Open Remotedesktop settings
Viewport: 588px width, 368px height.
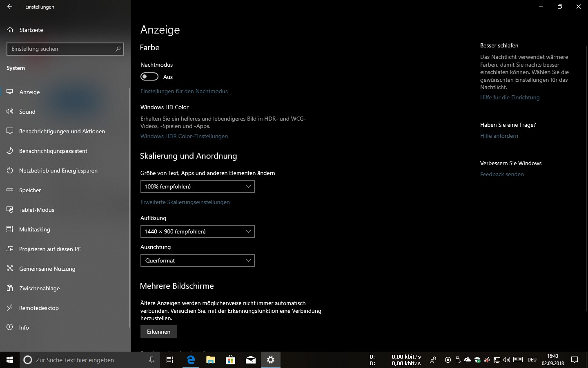click(x=65, y=308)
